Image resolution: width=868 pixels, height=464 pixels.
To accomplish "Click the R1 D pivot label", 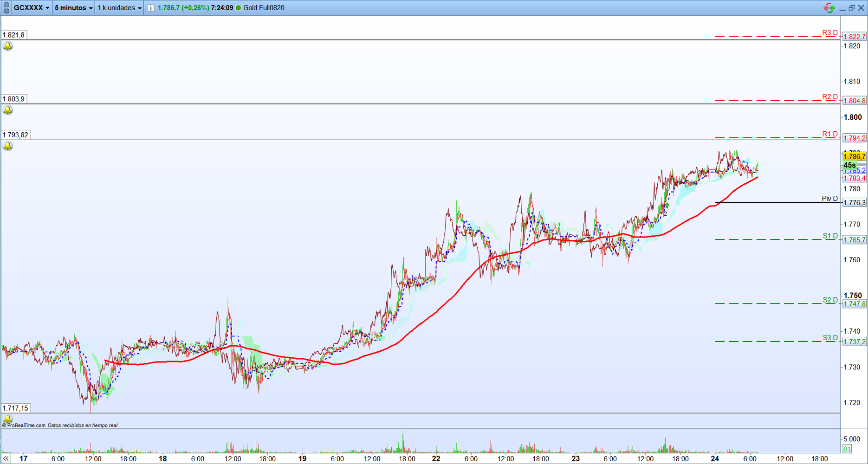I will [x=830, y=135].
